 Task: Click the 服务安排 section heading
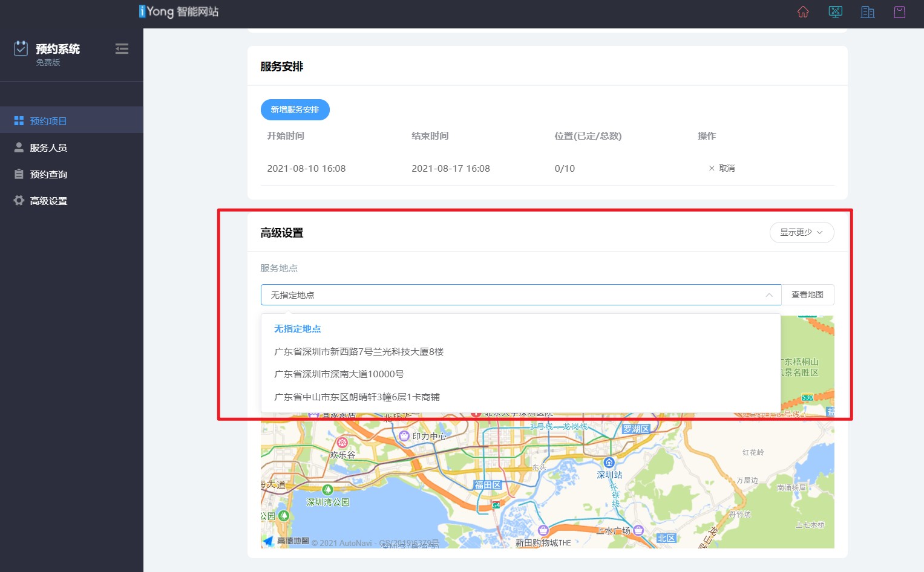point(282,67)
